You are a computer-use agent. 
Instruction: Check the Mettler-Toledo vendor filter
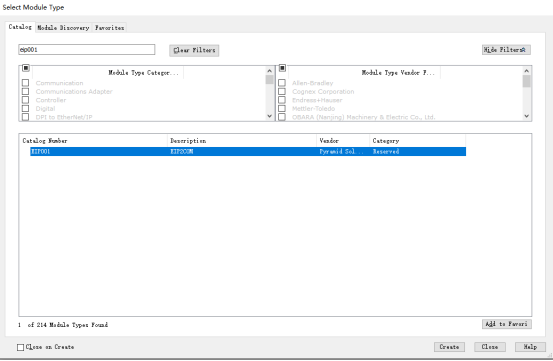[282, 109]
